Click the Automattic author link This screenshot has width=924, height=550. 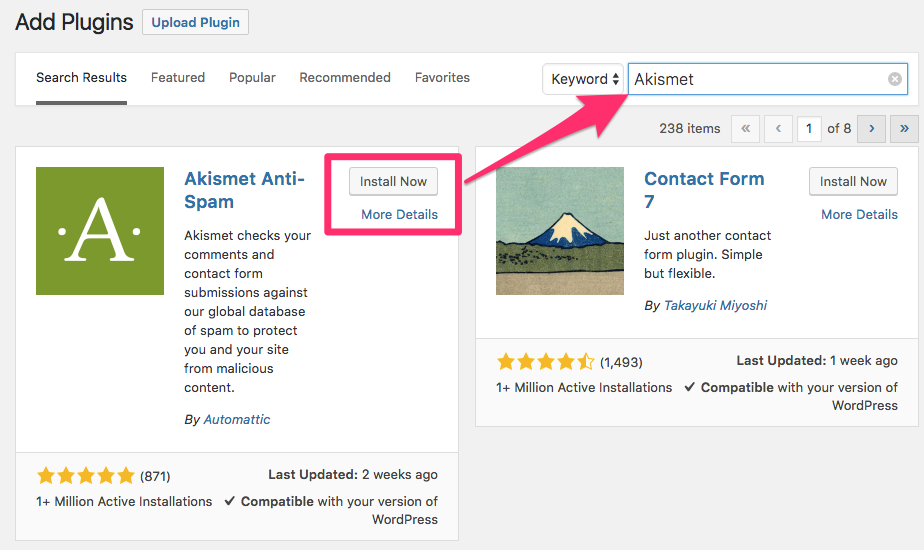point(237,420)
